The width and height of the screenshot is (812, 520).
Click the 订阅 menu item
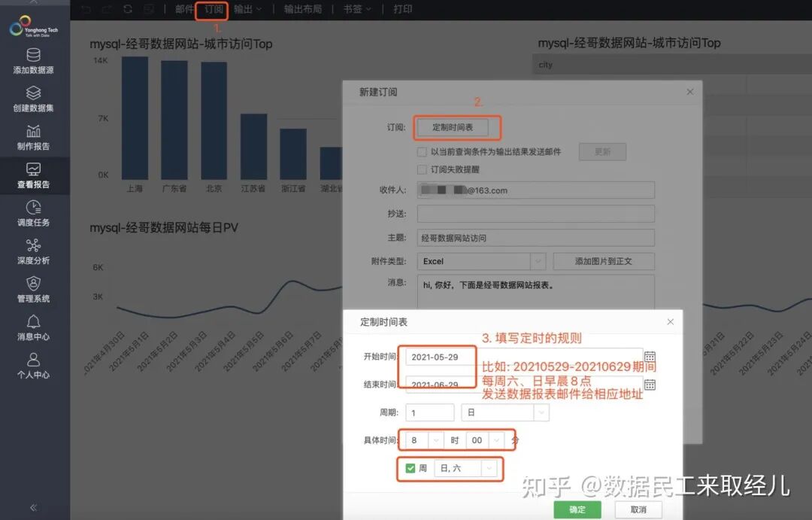pyautogui.click(x=212, y=10)
